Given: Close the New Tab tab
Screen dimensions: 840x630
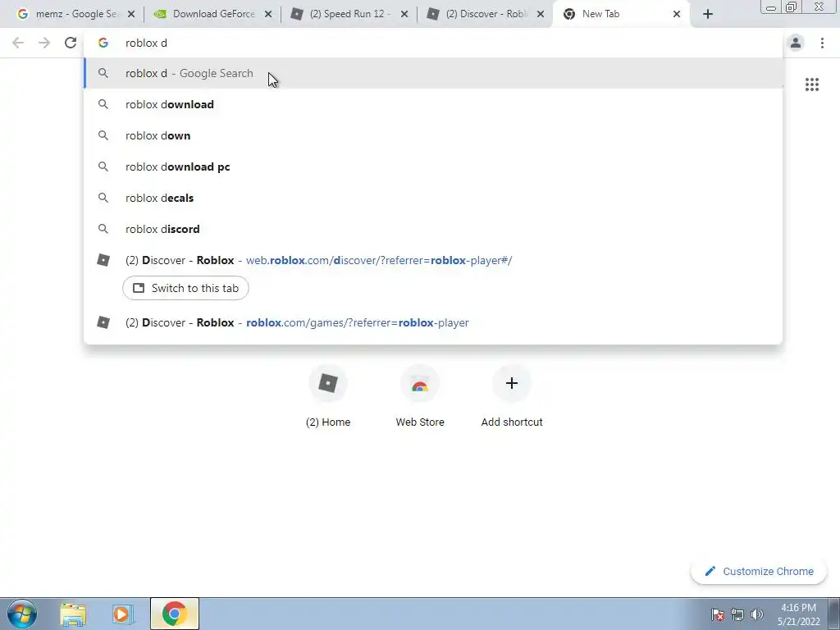Looking at the screenshot, I should click(677, 15).
